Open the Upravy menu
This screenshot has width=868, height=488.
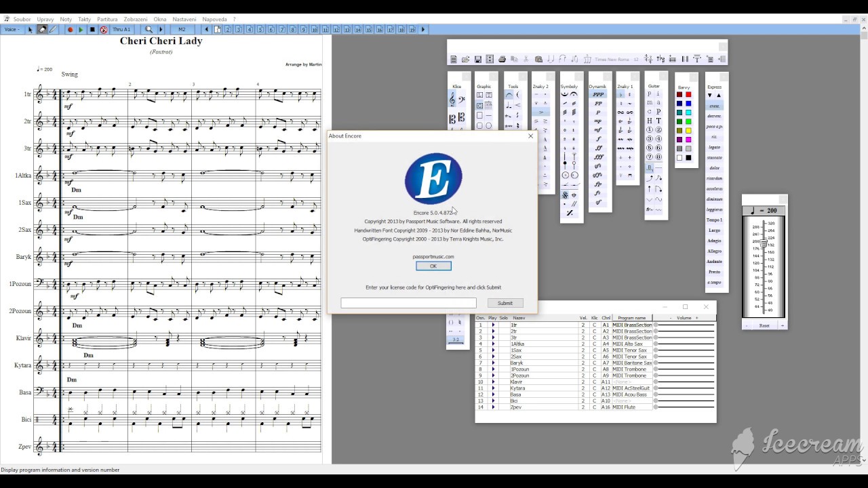click(45, 20)
